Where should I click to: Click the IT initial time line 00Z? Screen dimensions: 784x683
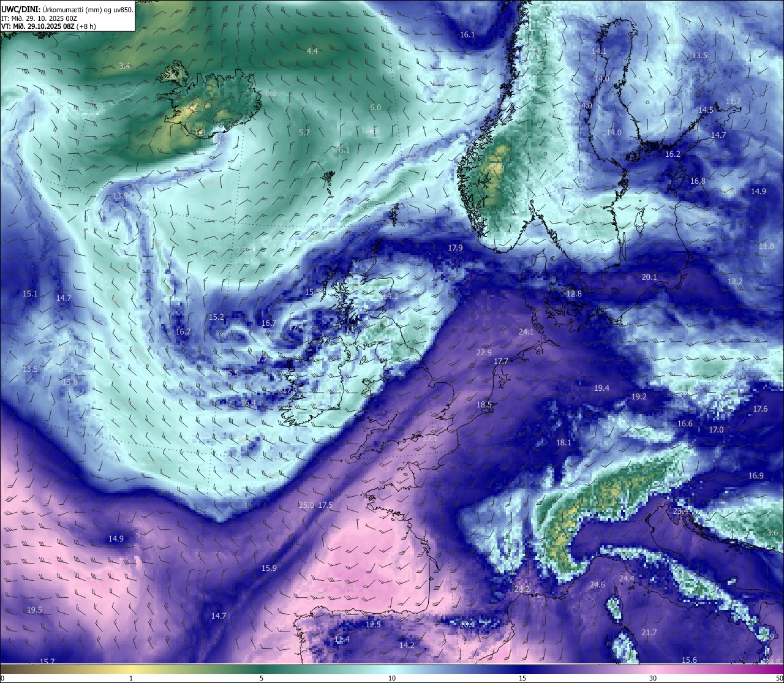coord(39,18)
